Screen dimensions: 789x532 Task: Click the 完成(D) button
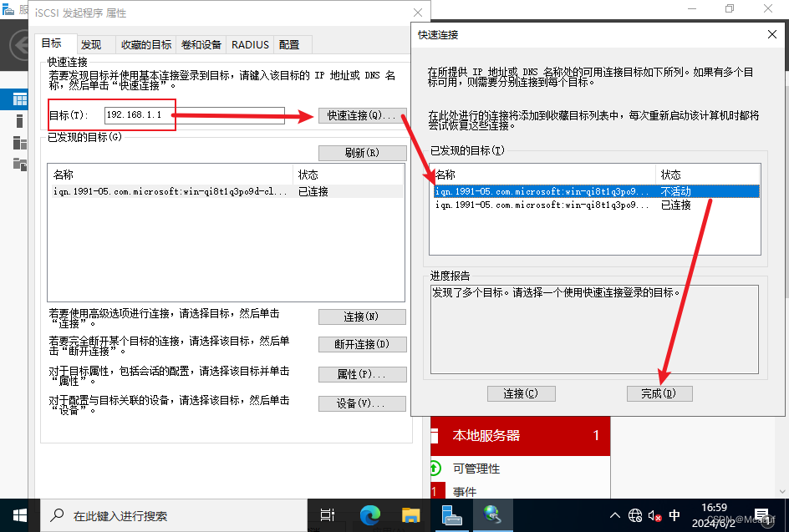[659, 393]
